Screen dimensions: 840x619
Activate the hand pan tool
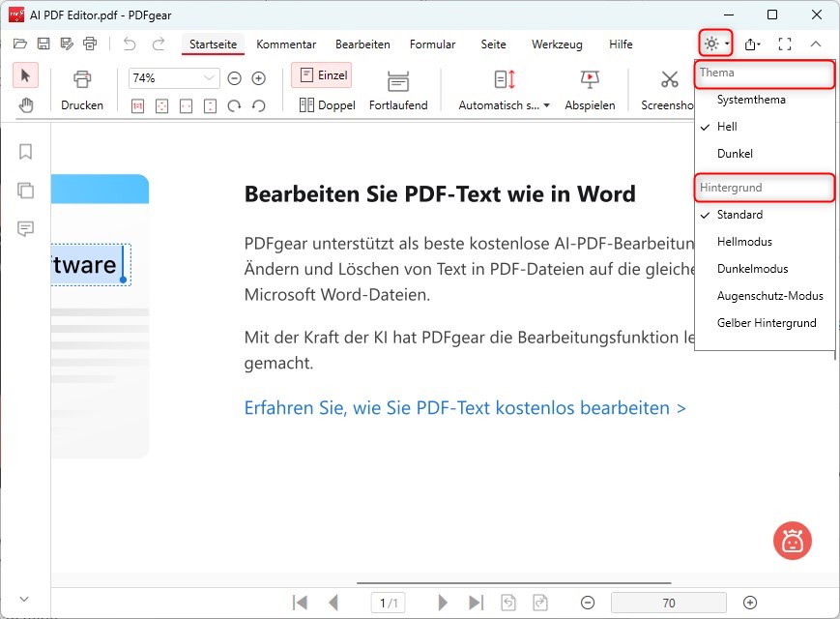point(25,105)
